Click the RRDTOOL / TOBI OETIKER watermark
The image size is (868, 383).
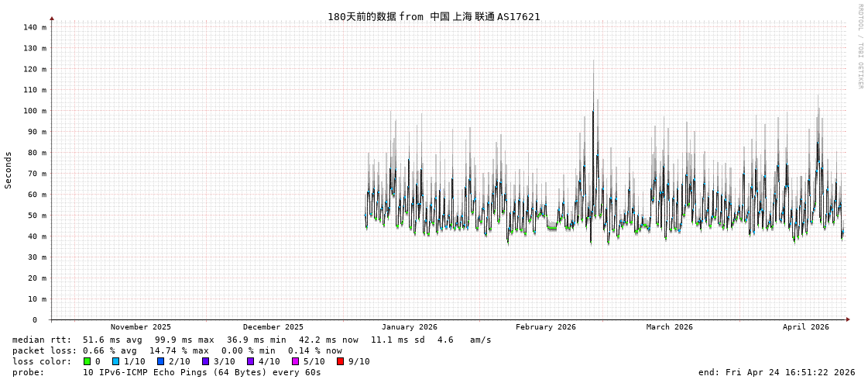[x=859, y=47]
